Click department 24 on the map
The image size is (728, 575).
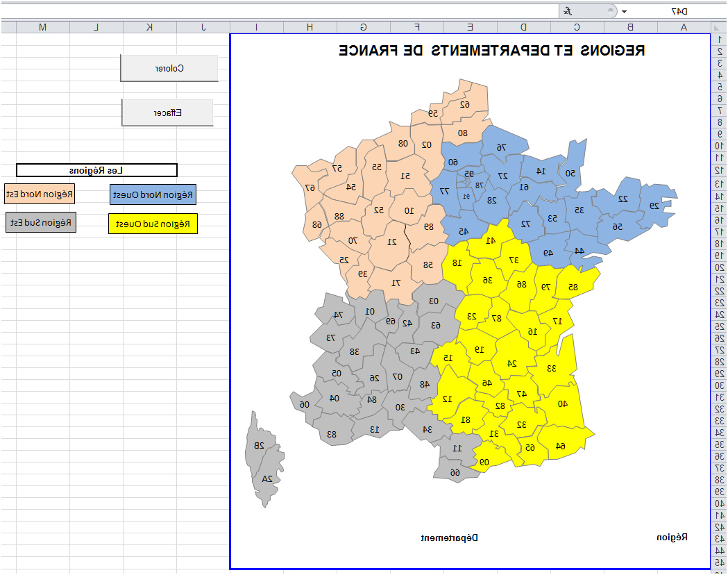511,364
